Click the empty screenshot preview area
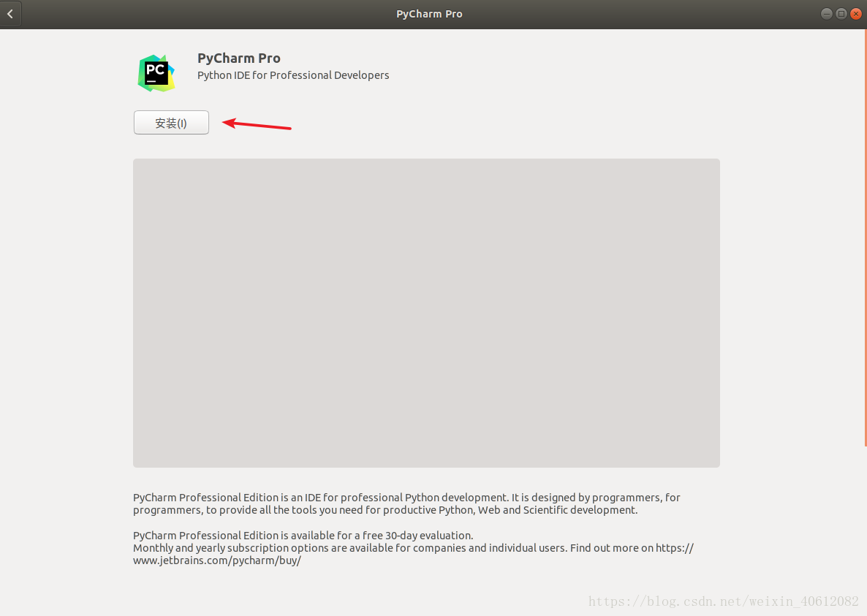Screen dimensions: 867x616 tap(426, 313)
